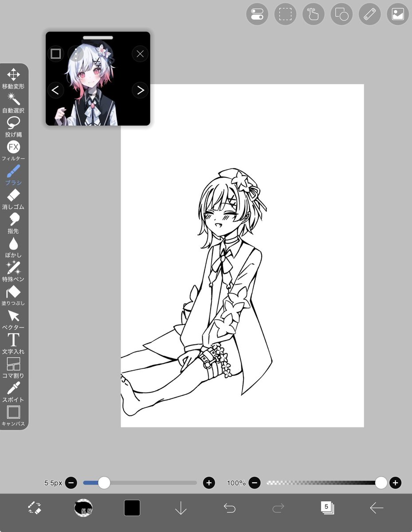This screenshot has width=412, height=532.
Task: Select the 特殊ペン special pen tool
Action: pos(13,271)
